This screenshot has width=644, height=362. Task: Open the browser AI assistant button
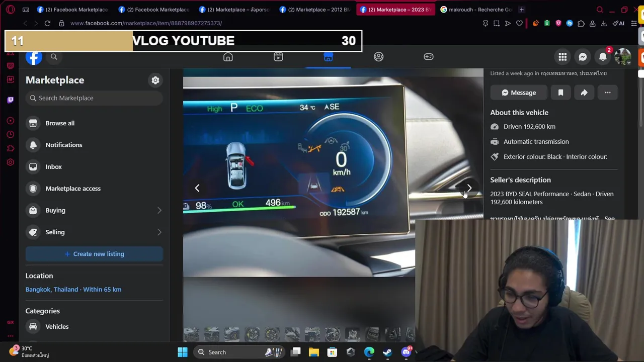[619, 23]
